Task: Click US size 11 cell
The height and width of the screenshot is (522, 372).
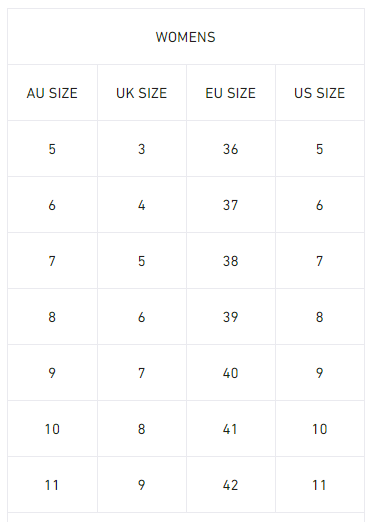Action: [x=320, y=485]
